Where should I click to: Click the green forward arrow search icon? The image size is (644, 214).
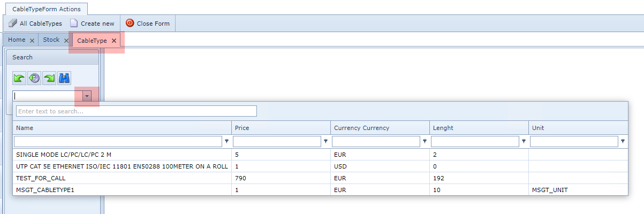[x=49, y=78]
